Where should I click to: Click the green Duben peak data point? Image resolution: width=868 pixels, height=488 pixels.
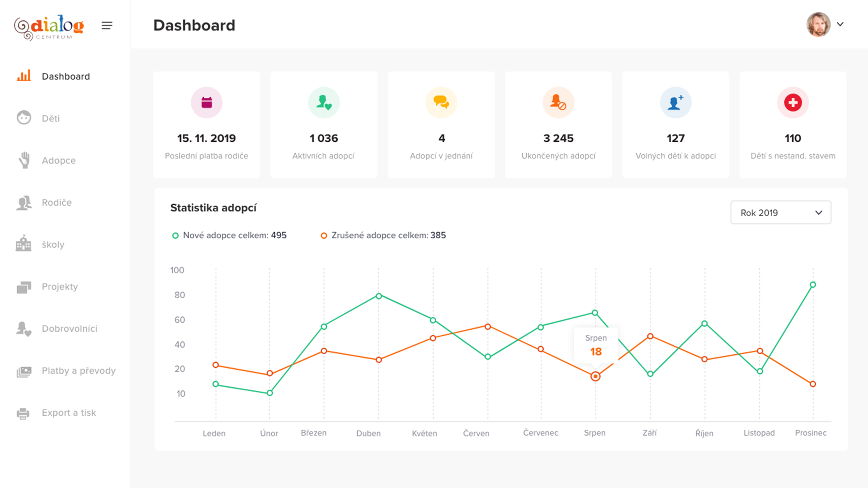click(x=379, y=296)
